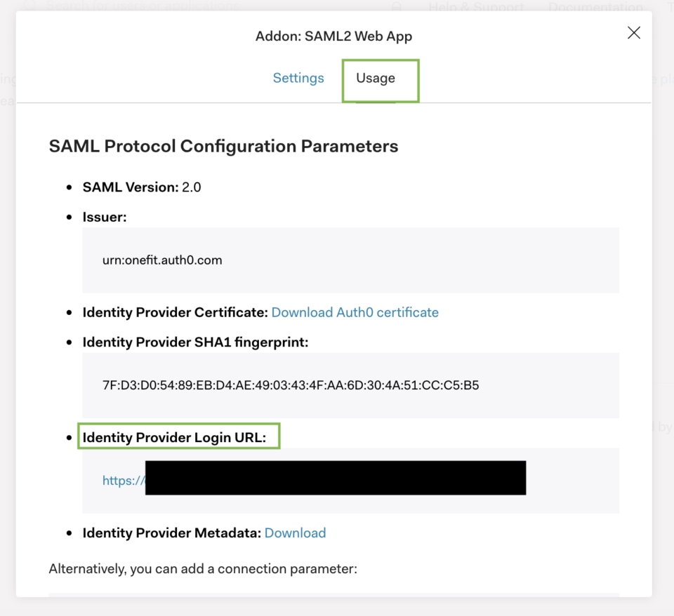The width and height of the screenshot is (674, 616).
Task: Click the SAML Protocol Configuration Parameters heading
Action: click(223, 146)
